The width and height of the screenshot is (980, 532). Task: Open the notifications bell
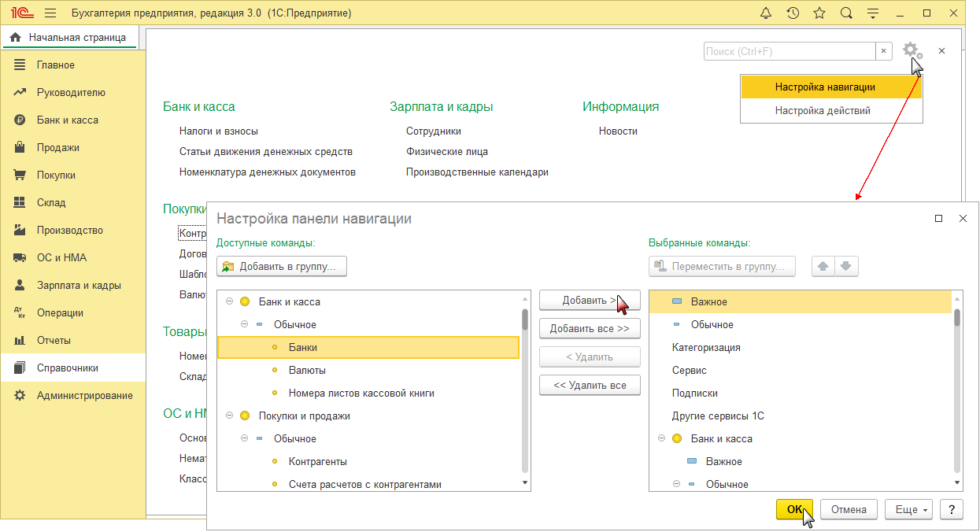(x=766, y=13)
